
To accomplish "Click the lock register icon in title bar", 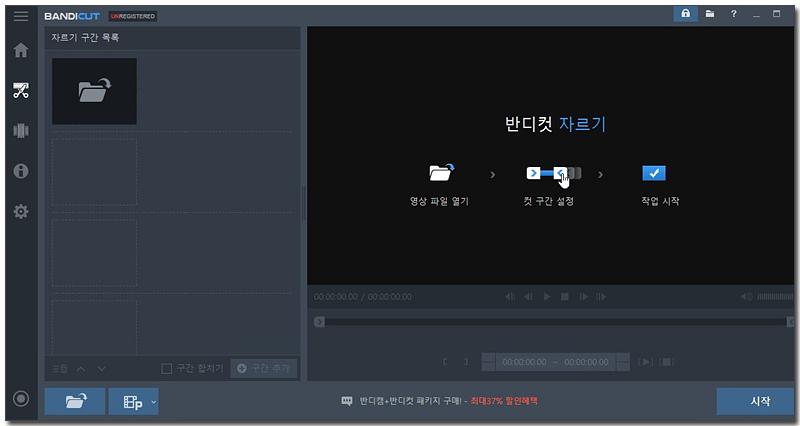I will click(686, 14).
